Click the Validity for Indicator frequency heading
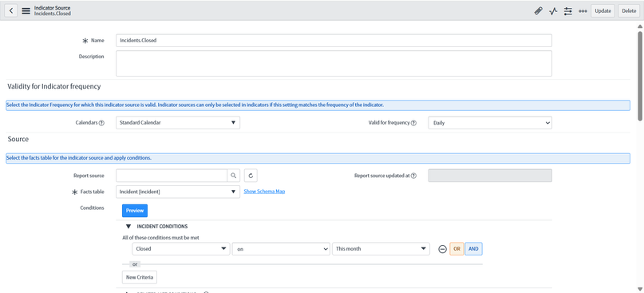The image size is (644, 293). coord(54,87)
